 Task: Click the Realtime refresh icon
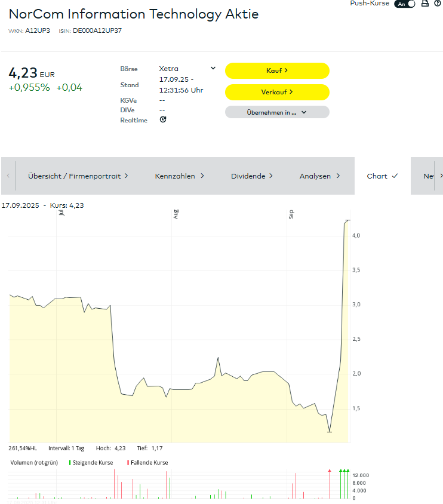pyautogui.click(x=163, y=119)
